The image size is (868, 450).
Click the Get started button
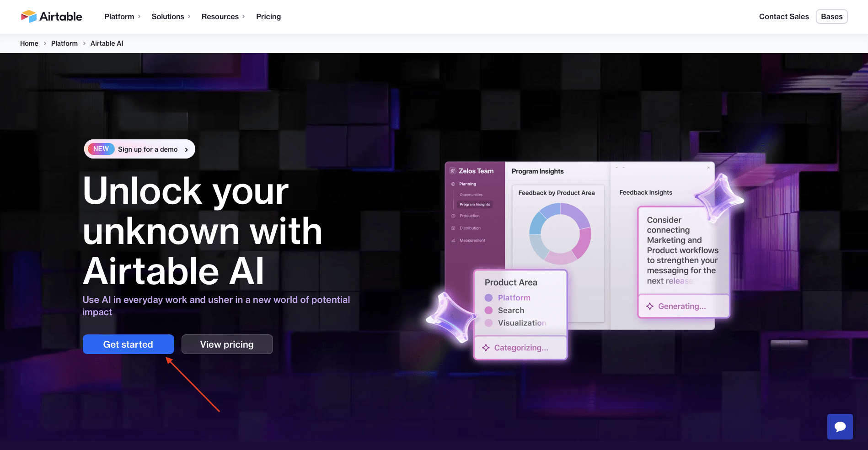[x=128, y=344]
